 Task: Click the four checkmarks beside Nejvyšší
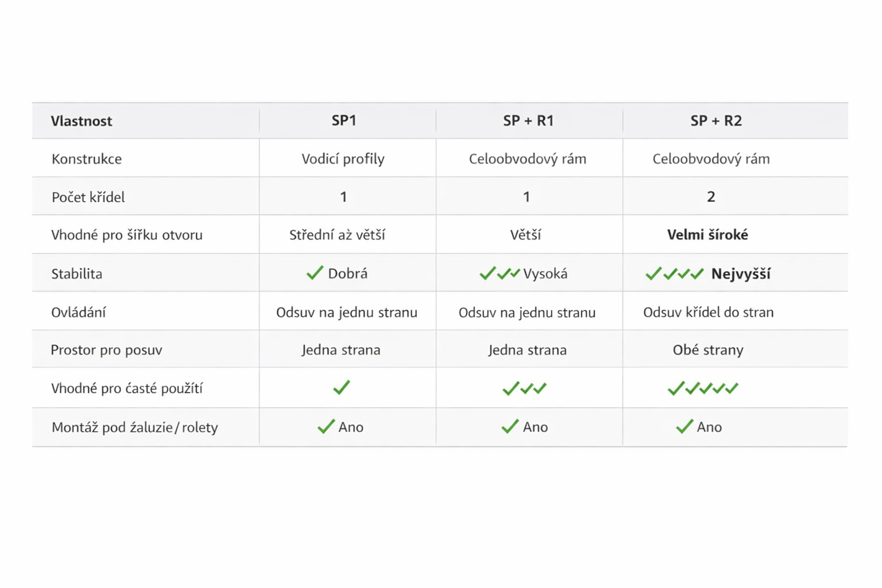coord(675,274)
